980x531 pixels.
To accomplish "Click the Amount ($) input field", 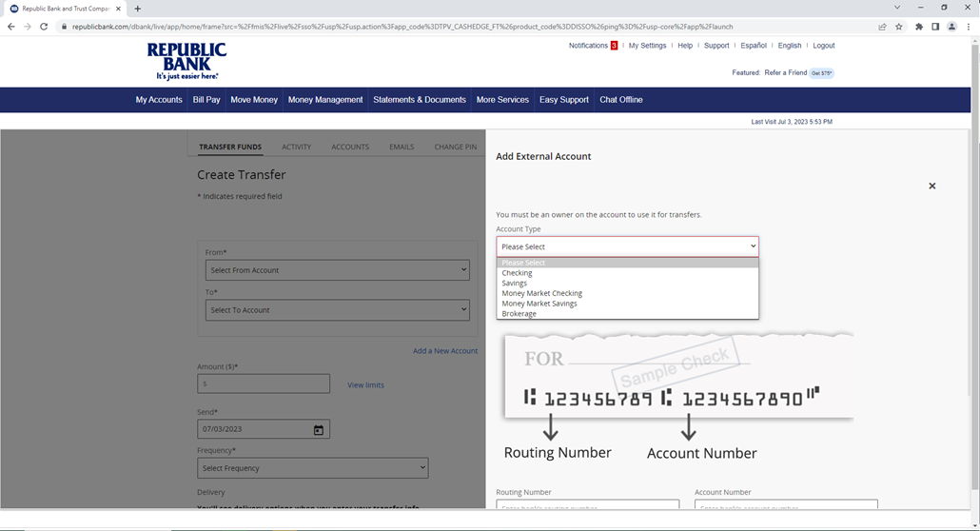I will click(x=264, y=383).
